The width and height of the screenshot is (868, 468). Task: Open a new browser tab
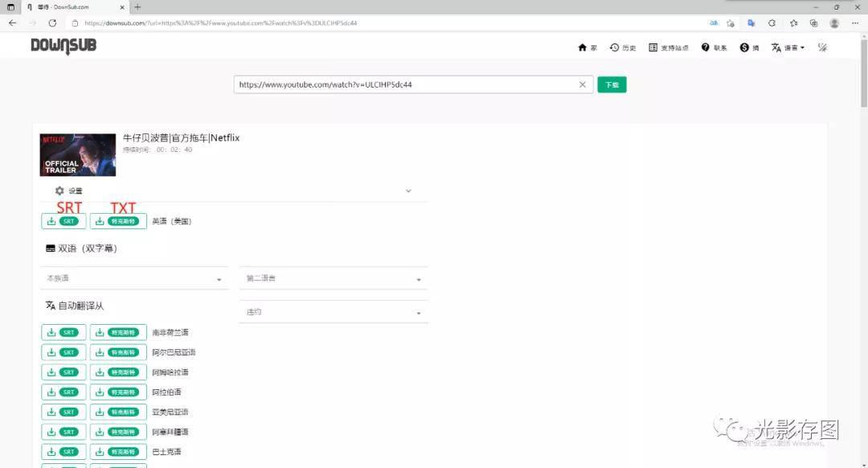click(x=137, y=6)
